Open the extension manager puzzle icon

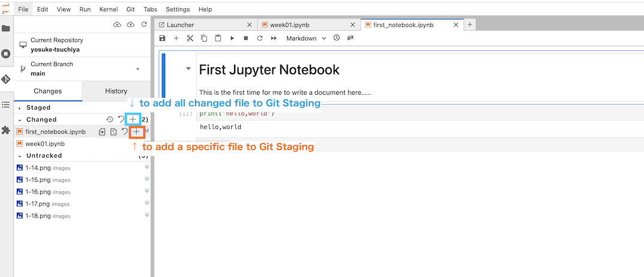[x=6, y=130]
